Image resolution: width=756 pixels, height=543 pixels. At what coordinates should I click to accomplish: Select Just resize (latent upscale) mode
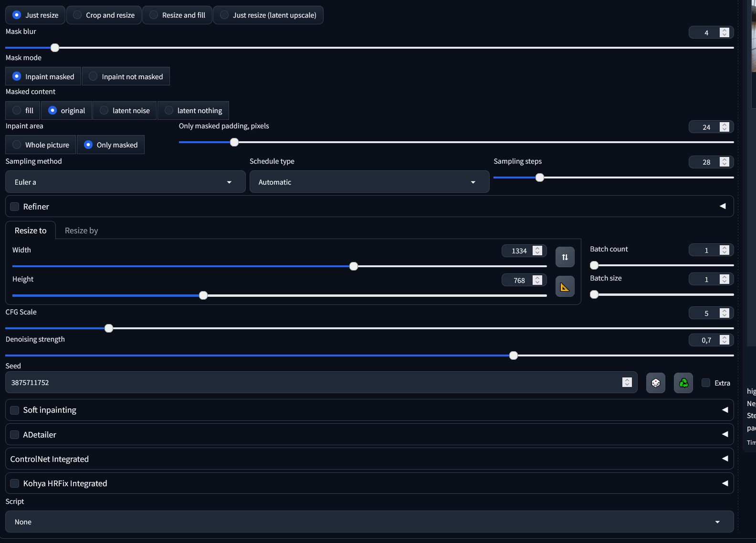268,15
